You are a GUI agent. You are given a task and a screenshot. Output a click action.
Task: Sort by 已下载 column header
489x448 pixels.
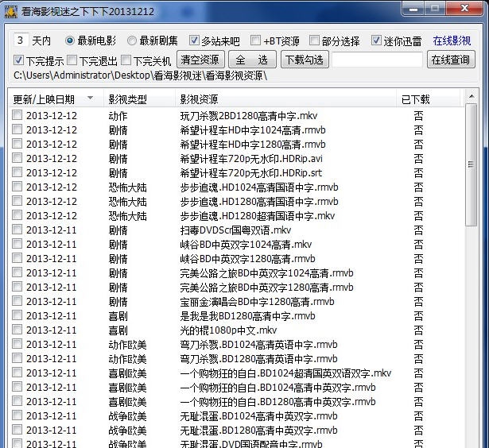point(428,99)
